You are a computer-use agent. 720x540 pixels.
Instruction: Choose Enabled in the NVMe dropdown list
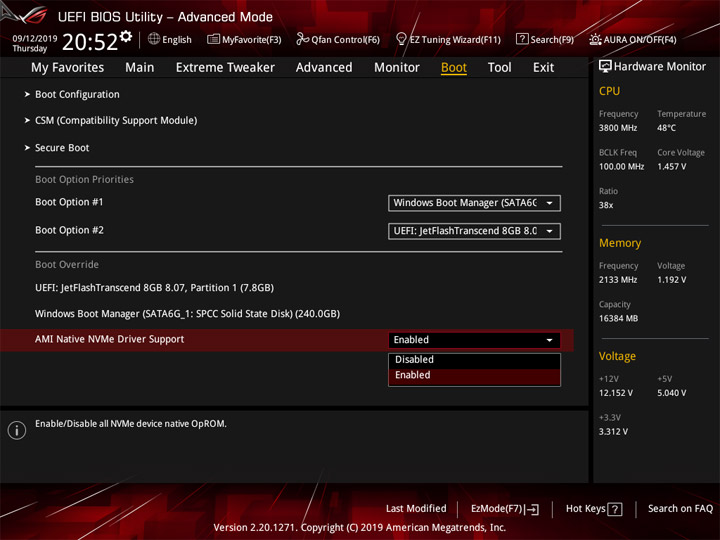(x=474, y=376)
